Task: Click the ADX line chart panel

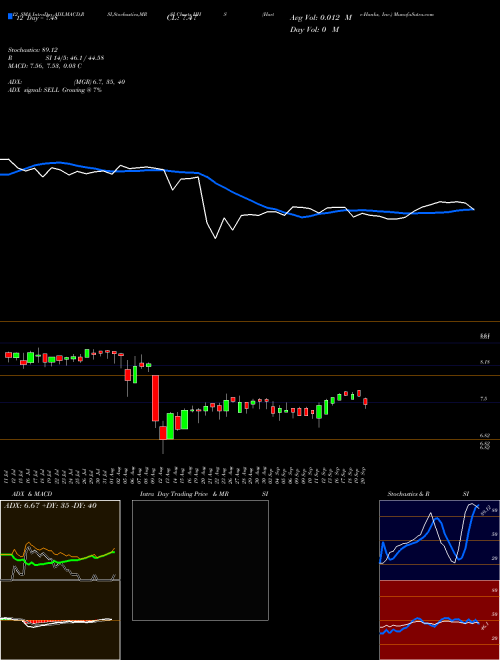Action: (x=60, y=540)
